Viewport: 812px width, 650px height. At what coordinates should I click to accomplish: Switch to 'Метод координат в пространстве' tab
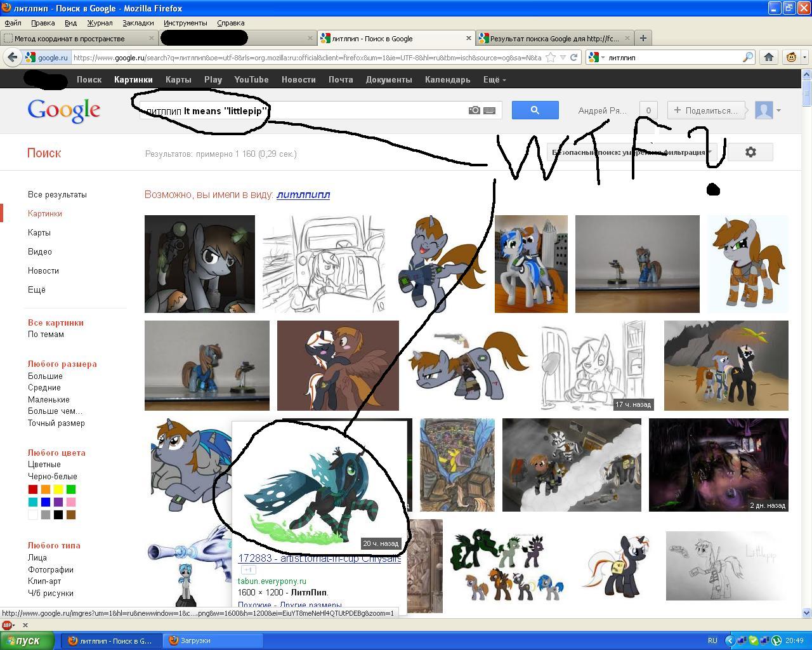tap(79, 38)
